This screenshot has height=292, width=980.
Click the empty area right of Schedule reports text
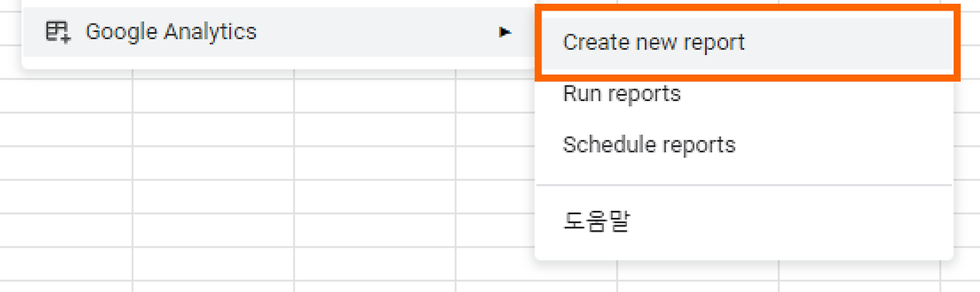coord(842,144)
